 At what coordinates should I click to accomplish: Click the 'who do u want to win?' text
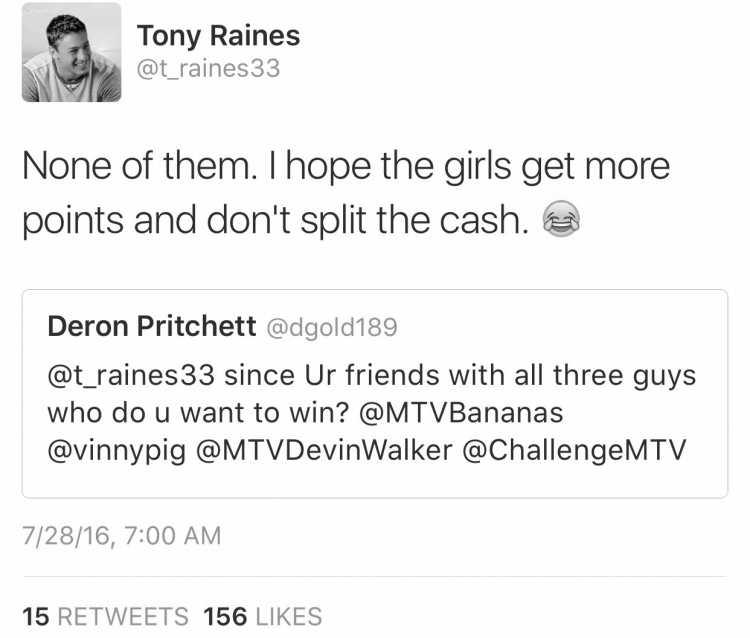tap(199, 413)
